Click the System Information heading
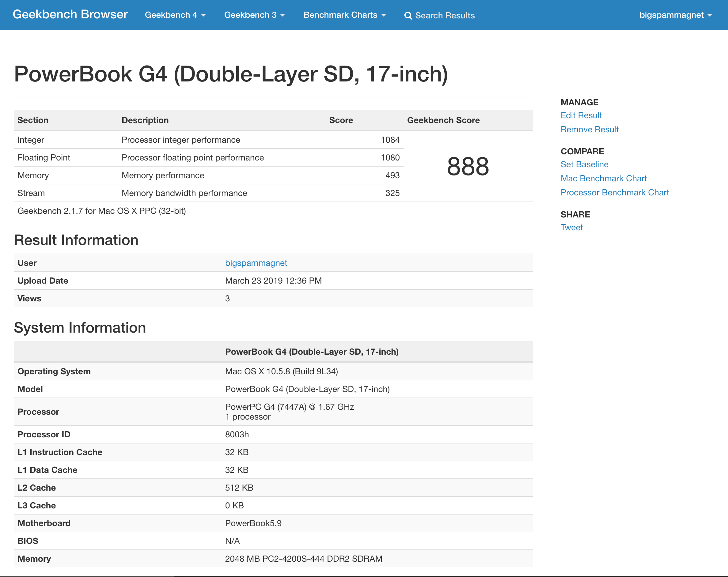This screenshot has height=577, width=728. coord(80,328)
